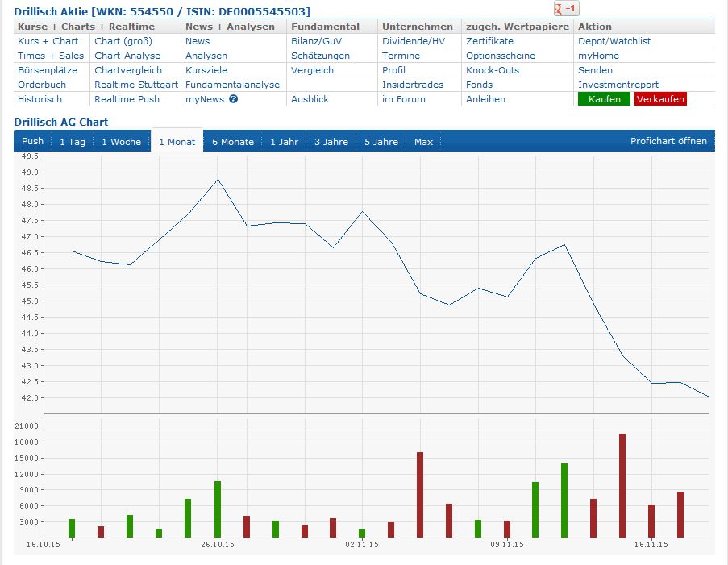Open Zertifikate link
This screenshot has height=565, width=728.
[490, 41]
